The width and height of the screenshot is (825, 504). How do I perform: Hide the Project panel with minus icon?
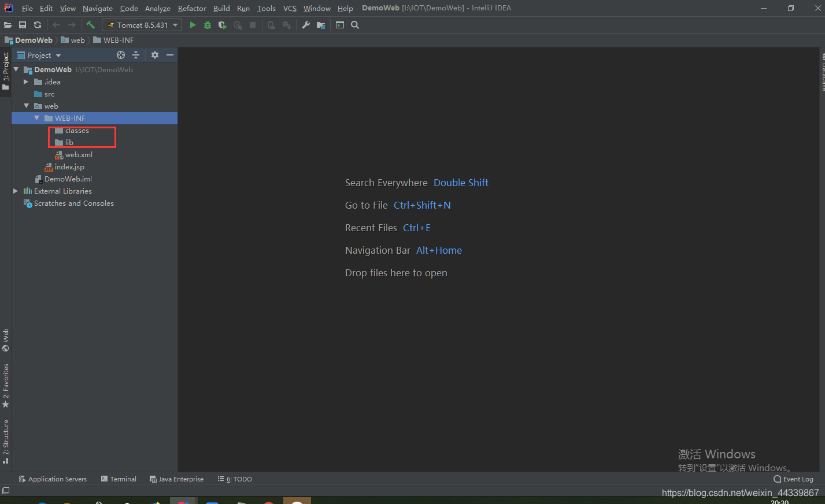pos(170,55)
